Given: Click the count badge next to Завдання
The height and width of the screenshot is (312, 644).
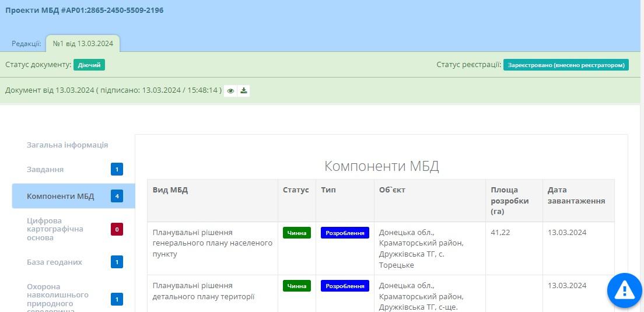Looking at the screenshot, I should click(117, 170).
